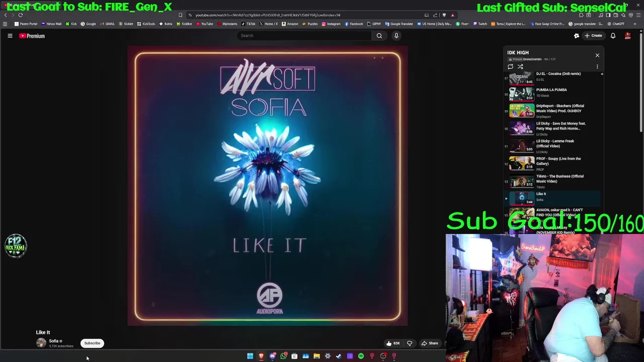
Task: Open the browser apps grid icon
Action: coord(5,24)
